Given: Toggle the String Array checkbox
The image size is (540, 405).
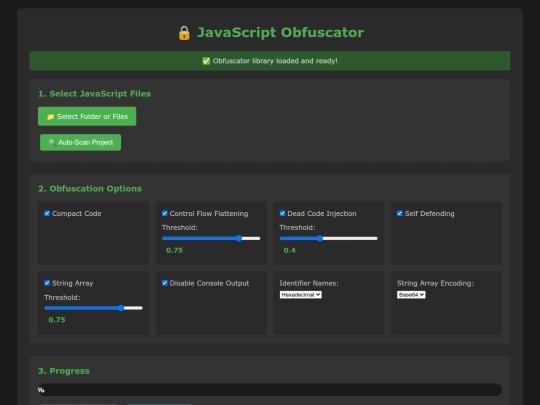Looking at the screenshot, I should 47,283.
